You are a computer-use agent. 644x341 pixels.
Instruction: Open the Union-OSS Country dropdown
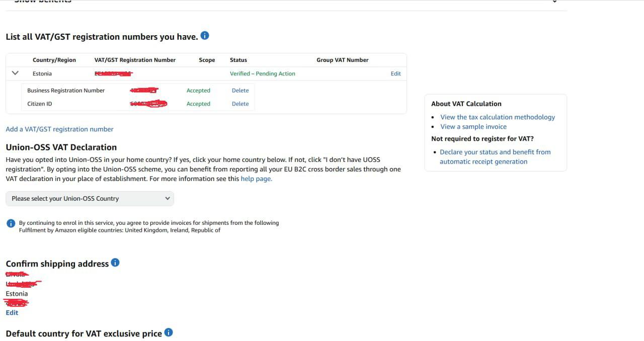(90, 199)
